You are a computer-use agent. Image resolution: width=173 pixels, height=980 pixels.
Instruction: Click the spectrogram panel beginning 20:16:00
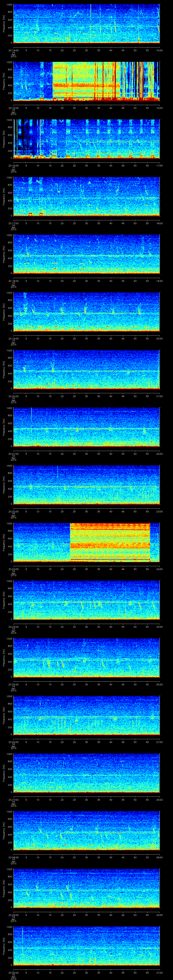(87, 139)
